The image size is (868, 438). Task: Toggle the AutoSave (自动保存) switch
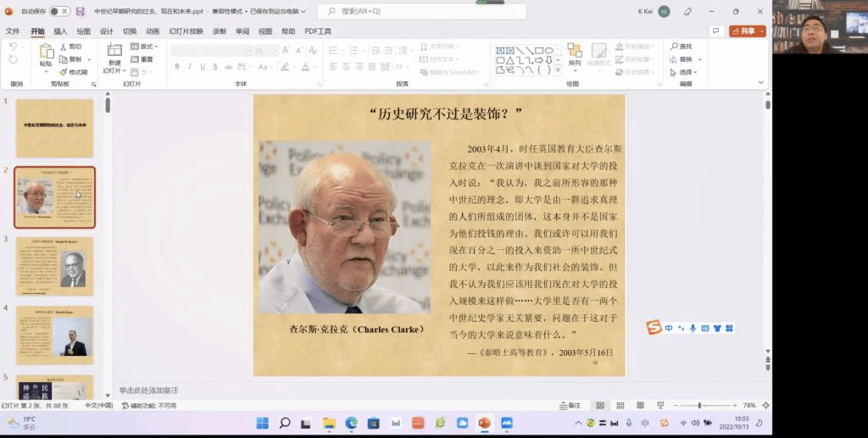coord(59,11)
